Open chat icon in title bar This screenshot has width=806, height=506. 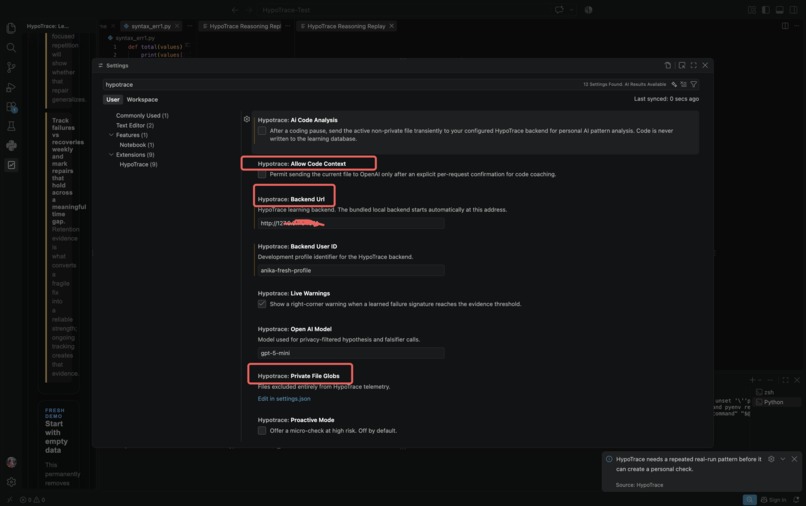click(559, 10)
